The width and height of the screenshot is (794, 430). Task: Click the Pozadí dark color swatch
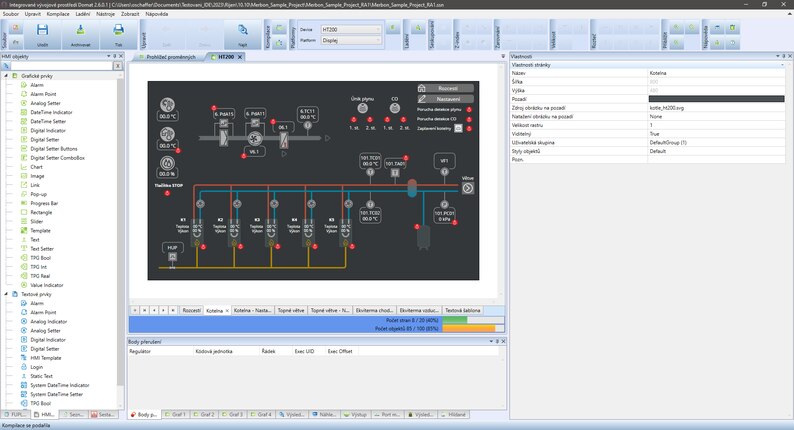click(715, 99)
